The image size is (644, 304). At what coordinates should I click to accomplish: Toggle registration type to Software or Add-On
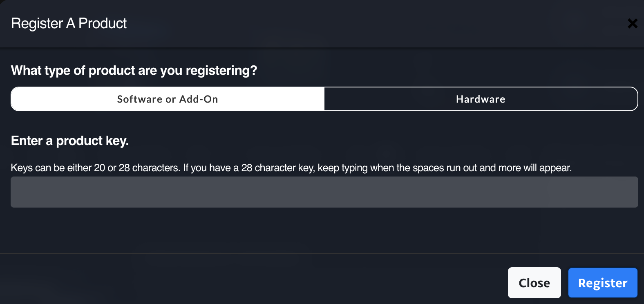(x=168, y=99)
